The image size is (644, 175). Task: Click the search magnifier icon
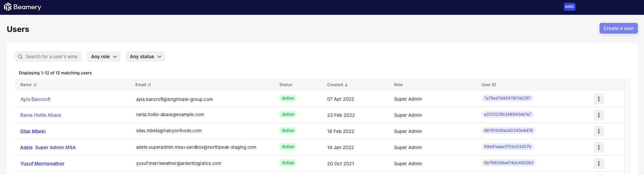coord(20,57)
